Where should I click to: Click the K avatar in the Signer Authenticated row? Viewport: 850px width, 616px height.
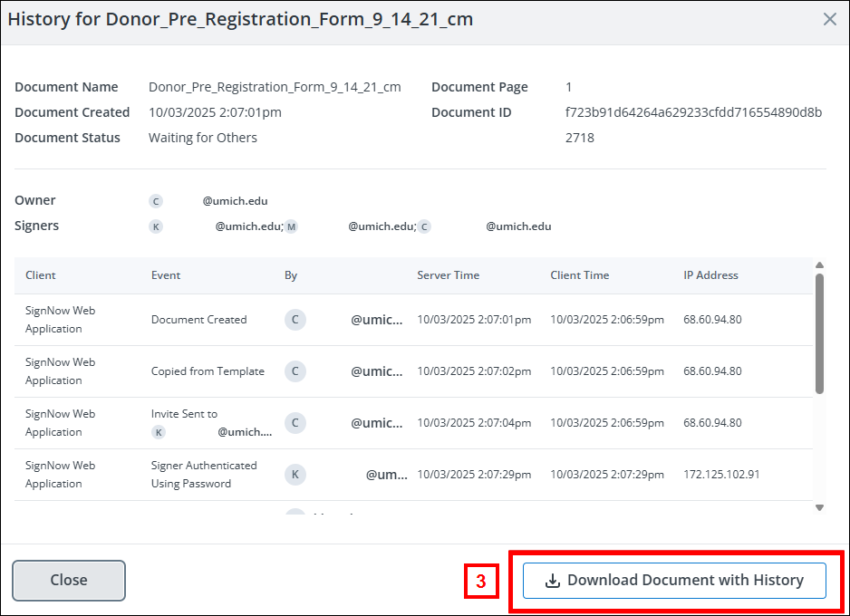click(x=295, y=475)
